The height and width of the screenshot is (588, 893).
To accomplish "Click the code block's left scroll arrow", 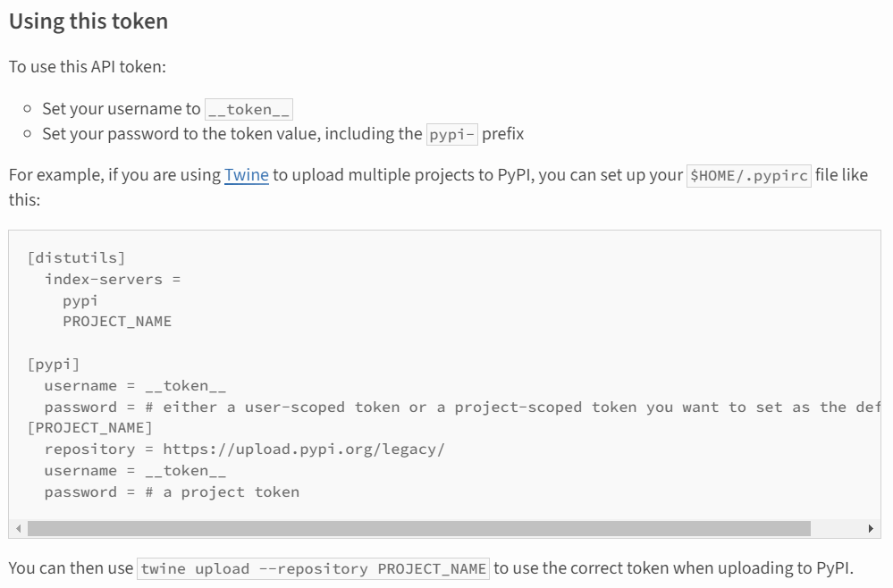I will (18, 529).
